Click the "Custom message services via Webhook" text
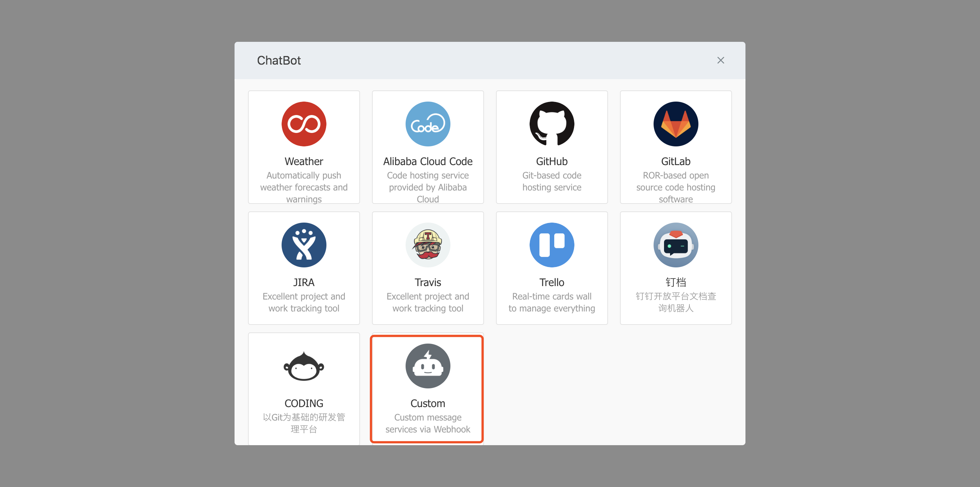 click(428, 423)
